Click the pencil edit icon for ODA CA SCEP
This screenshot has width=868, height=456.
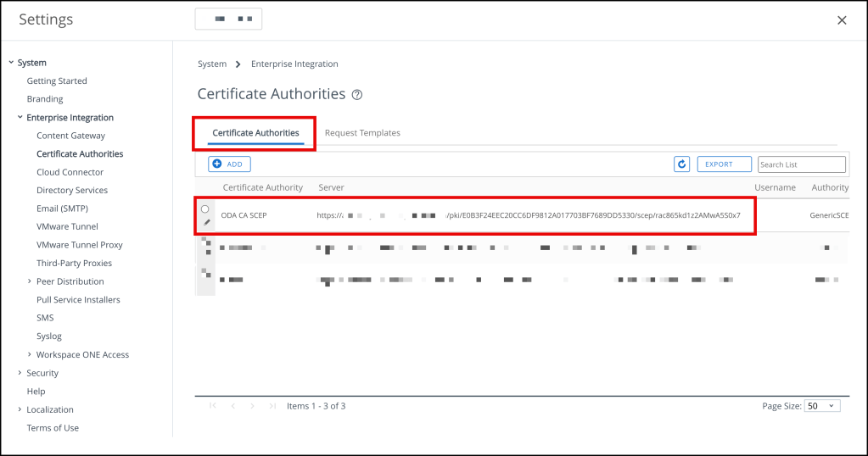(207, 223)
